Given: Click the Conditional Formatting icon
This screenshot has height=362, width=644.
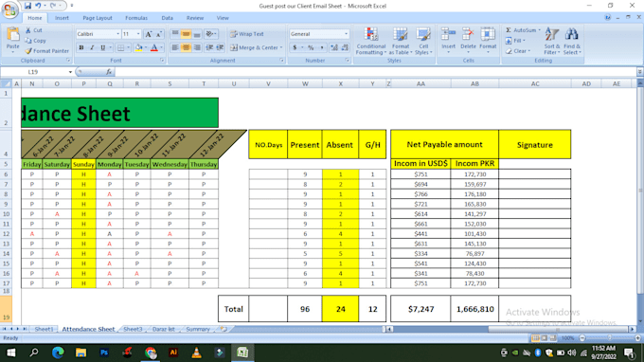Looking at the screenshot, I should (371, 35).
